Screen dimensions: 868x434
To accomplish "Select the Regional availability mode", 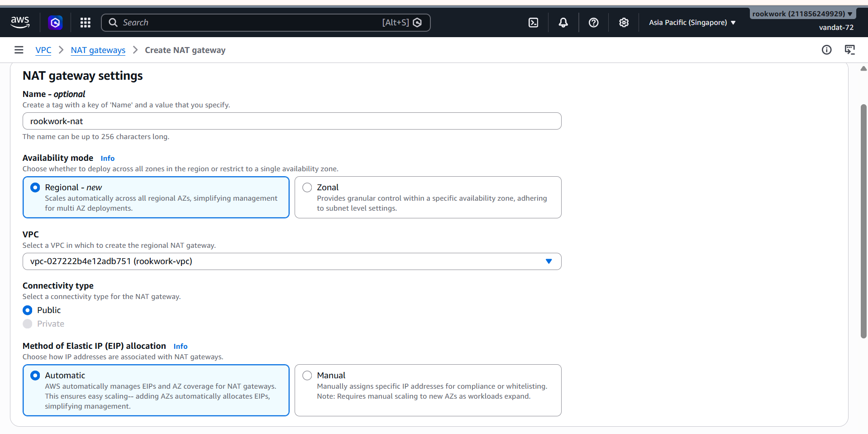I will pyautogui.click(x=156, y=197).
